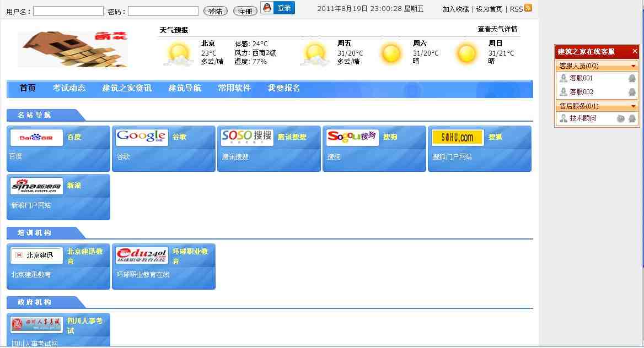The width and height of the screenshot is (644, 348).
Task: Click the avatar icon beside 客服001
Action: pyautogui.click(x=563, y=78)
